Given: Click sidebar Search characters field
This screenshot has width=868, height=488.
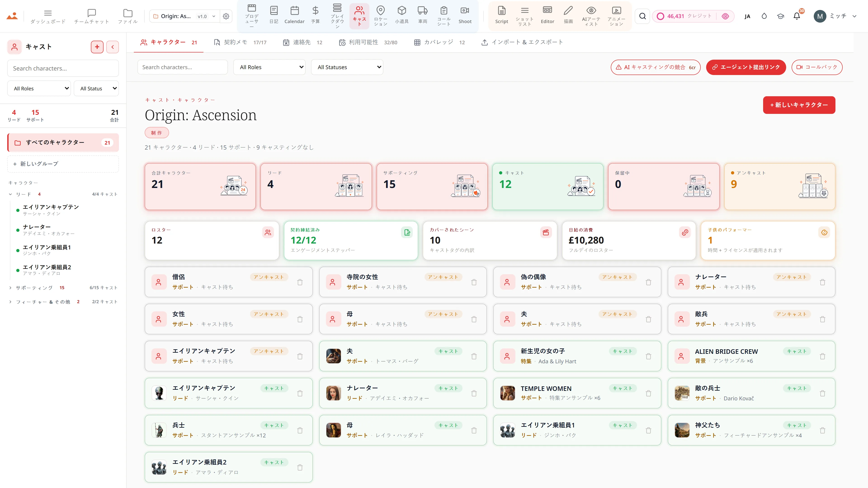Looking at the screenshot, I should pos(63,68).
